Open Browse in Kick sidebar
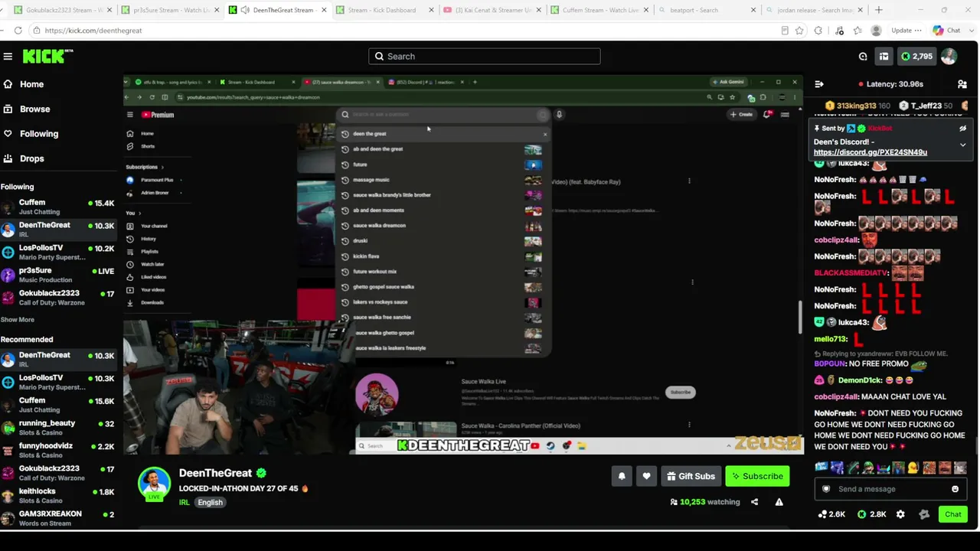Screen dimensions: 980x551 27,109
